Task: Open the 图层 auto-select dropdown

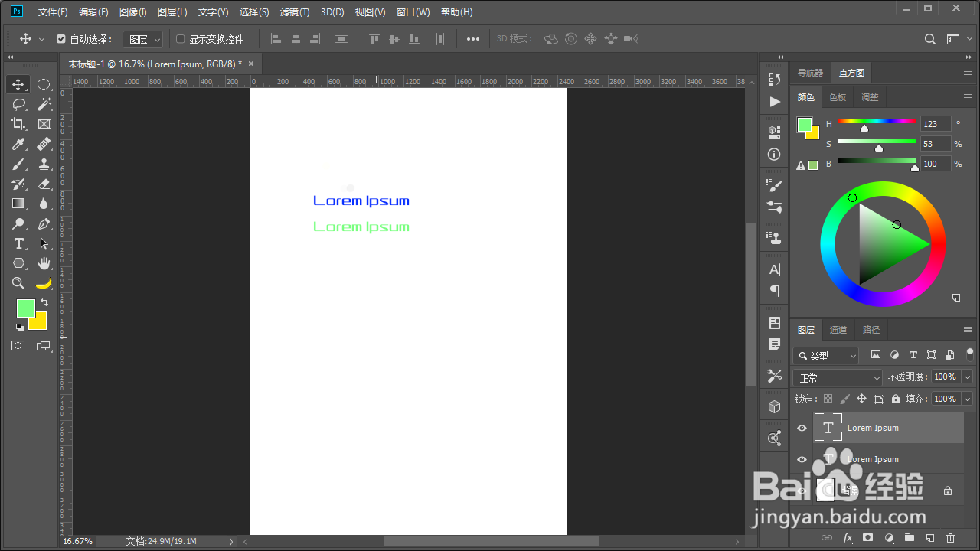Action: click(x=143, y=39)
